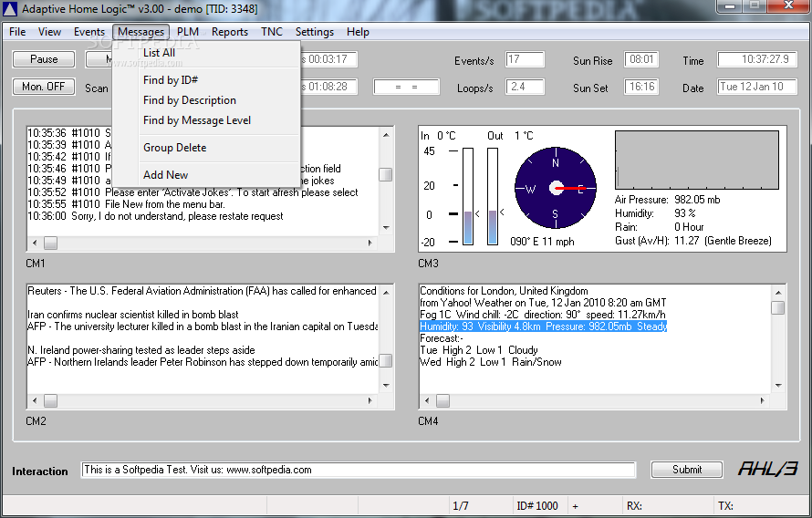Viewport: 812px width, 518px height.
Task: Click CM1 horizontal scrollbar right arrow
Action: point(370,243)
